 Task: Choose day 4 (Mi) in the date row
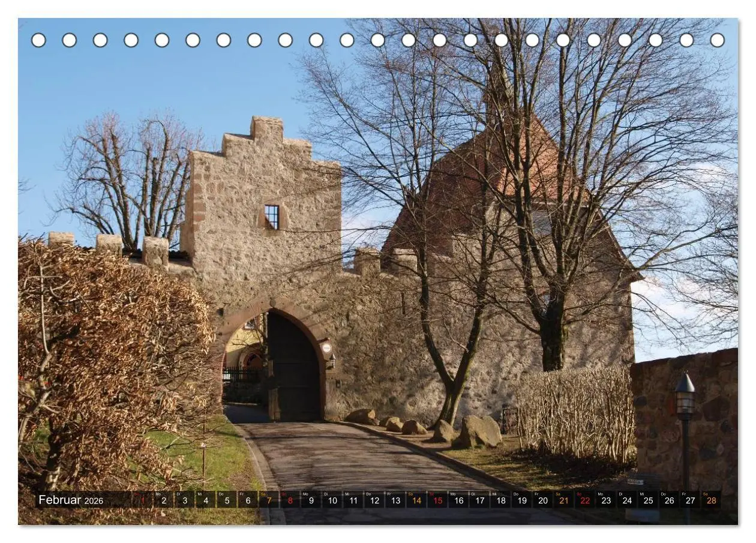tap(205, 500)
